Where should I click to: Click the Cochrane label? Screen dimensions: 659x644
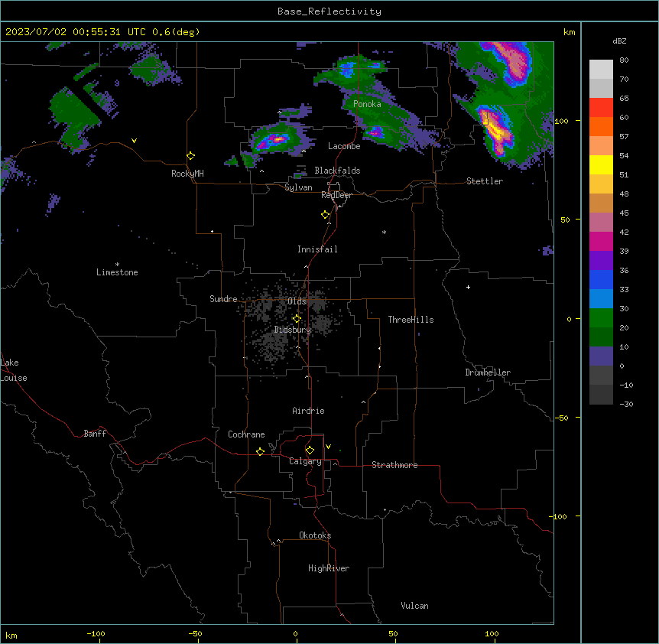pos(246,434)
